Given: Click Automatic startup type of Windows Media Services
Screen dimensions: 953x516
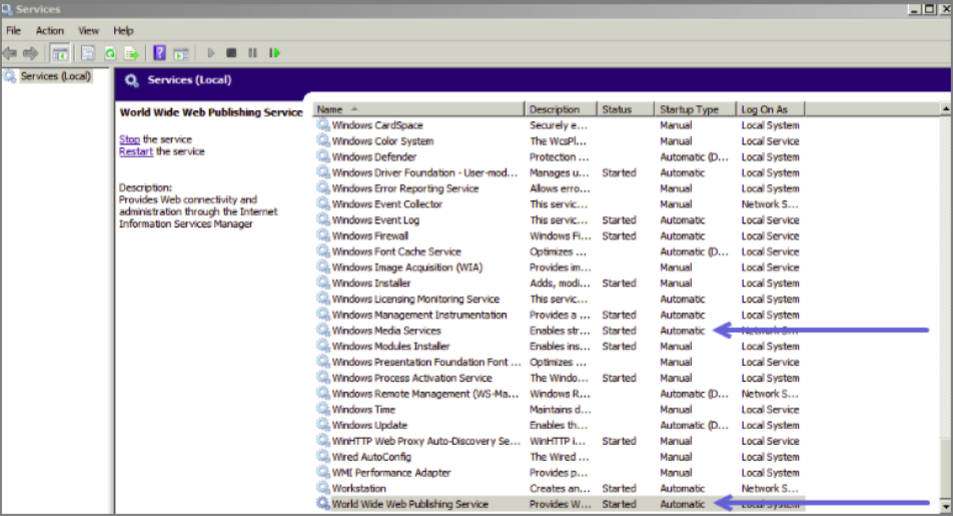Looking at the screenshot, I should [683, 331].
